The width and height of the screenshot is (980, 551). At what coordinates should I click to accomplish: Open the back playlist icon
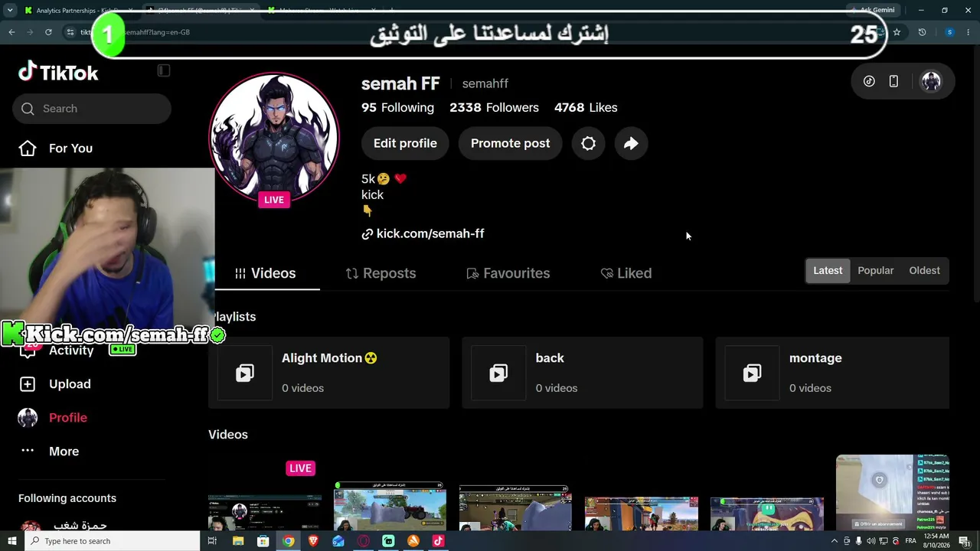[x=498, y=373]
